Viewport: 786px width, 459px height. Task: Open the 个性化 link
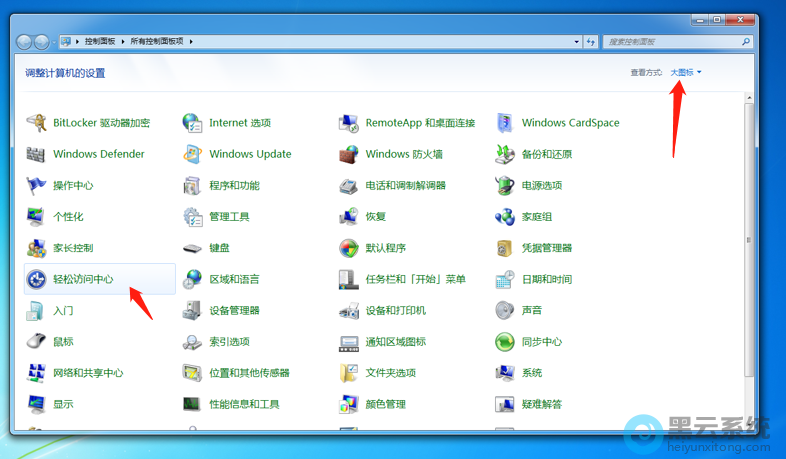pyautogui.click(x=68, y=217)
